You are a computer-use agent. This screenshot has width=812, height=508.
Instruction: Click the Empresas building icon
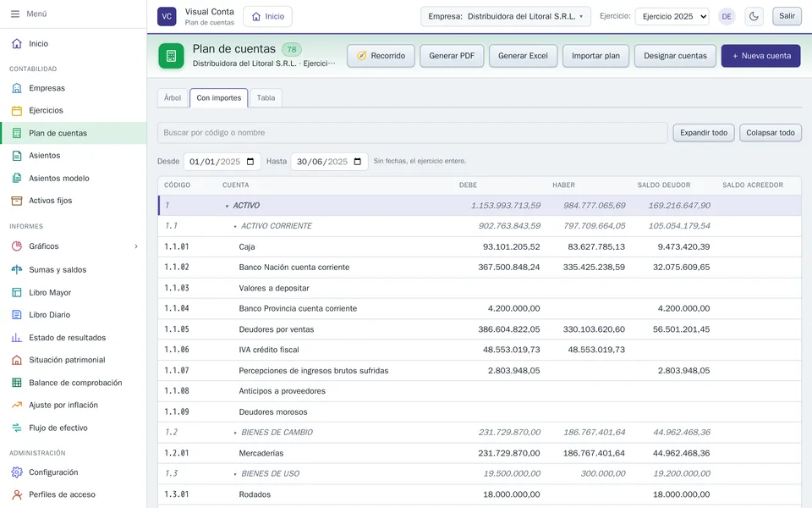(17, 88)
